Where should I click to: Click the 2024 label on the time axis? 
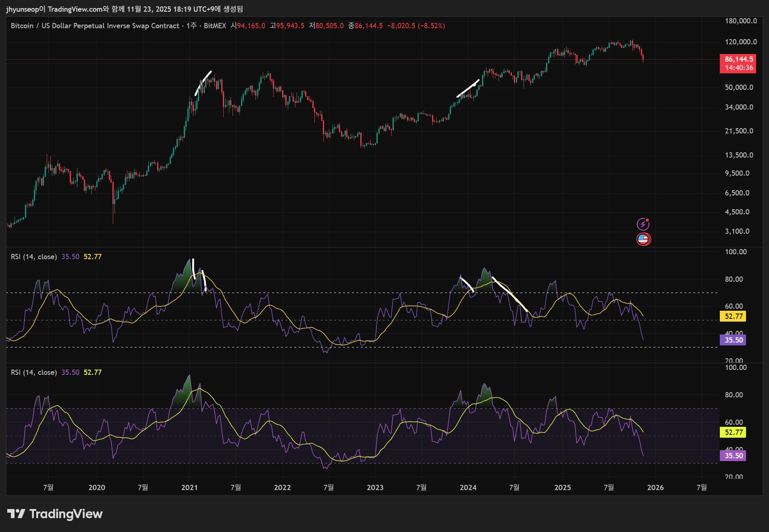[468, 488]
